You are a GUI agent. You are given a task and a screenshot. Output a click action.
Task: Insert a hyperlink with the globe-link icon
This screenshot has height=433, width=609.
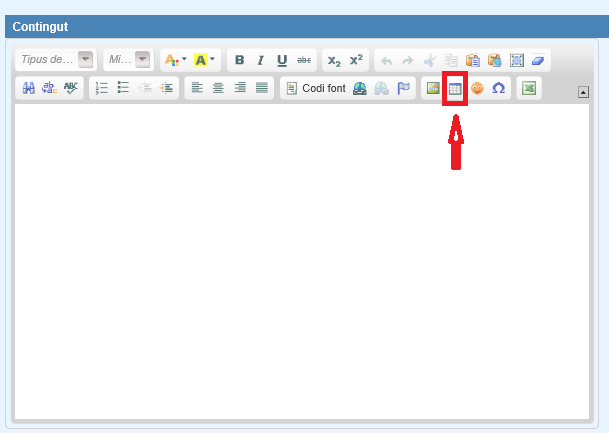[360, 88]
